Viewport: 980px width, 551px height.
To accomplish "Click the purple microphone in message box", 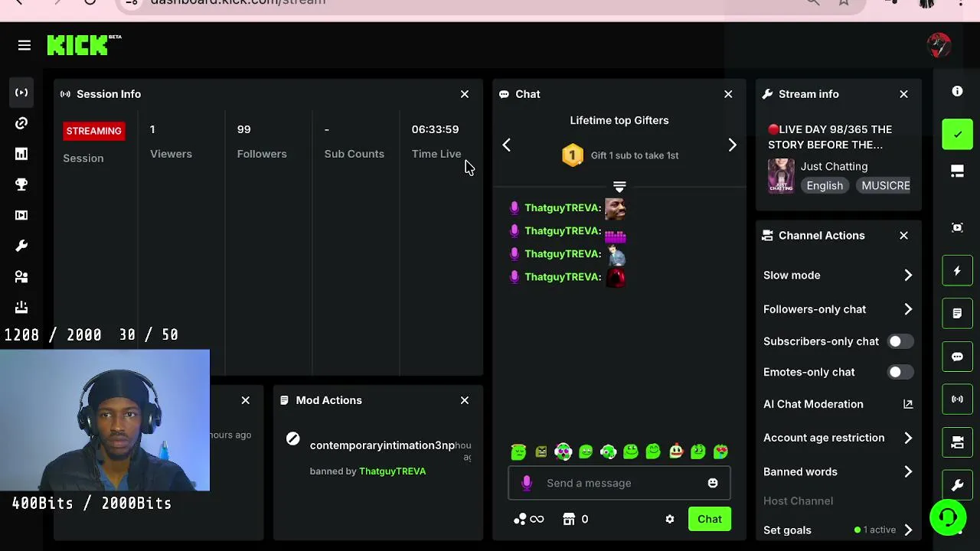I will click(x=527, y=483).
